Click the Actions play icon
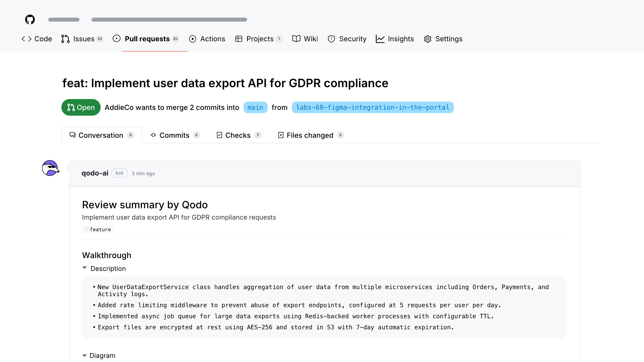The height and width of the screenshot is (362, 644). pyautogui.click(x=192, y=39)
